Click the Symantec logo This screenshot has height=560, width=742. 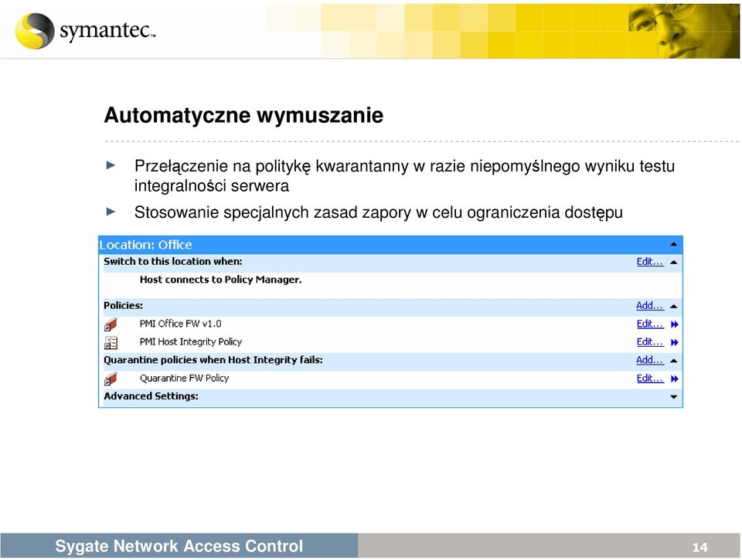pos(85,31)
